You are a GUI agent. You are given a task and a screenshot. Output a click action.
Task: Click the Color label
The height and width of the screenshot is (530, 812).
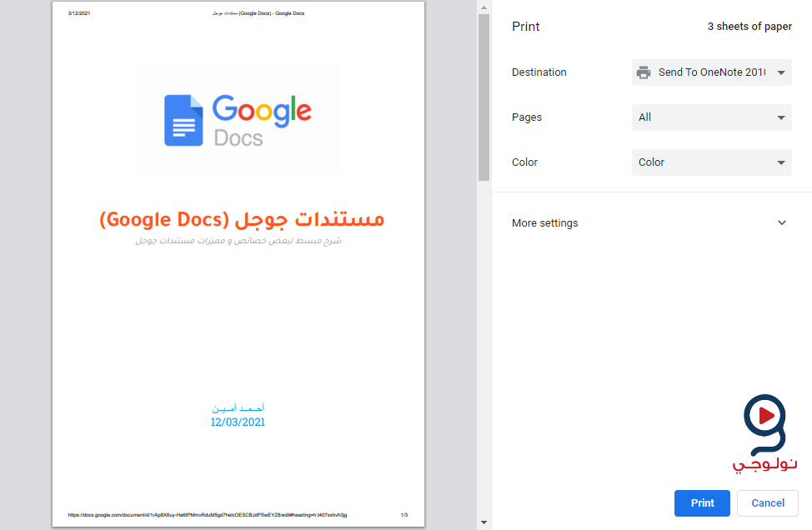point(524,162)
